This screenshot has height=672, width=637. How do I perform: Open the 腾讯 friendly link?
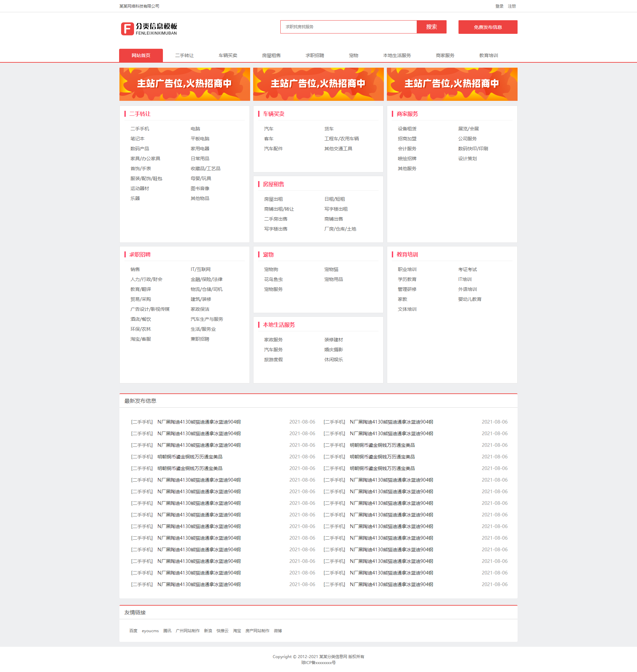(168, 631)
